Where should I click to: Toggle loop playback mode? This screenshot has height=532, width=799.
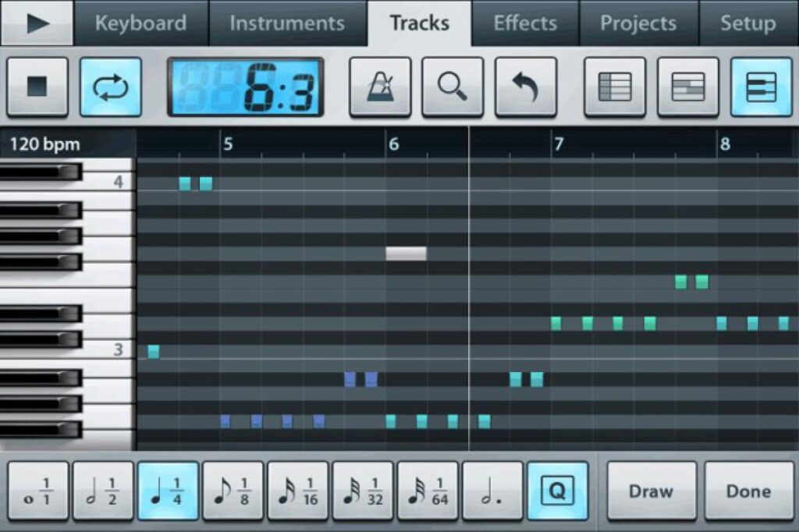pos(111,87)
